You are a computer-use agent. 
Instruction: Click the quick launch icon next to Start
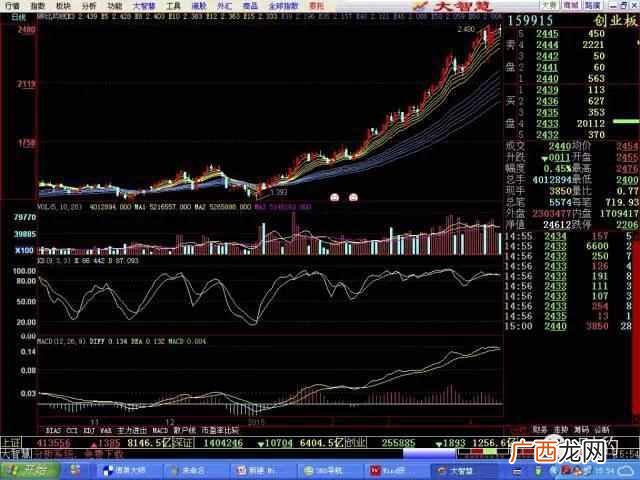pos(75,470)
